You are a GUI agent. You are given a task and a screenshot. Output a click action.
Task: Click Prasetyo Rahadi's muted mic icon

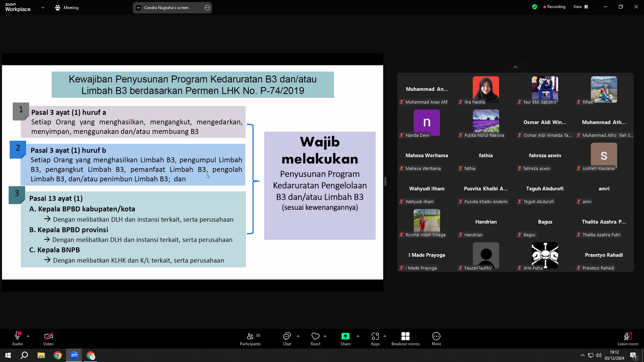click(x=579, y=268)
